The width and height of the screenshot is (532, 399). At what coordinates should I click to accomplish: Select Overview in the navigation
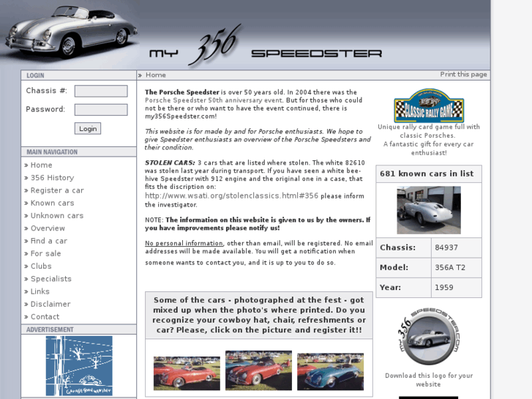tap(48, 228)
